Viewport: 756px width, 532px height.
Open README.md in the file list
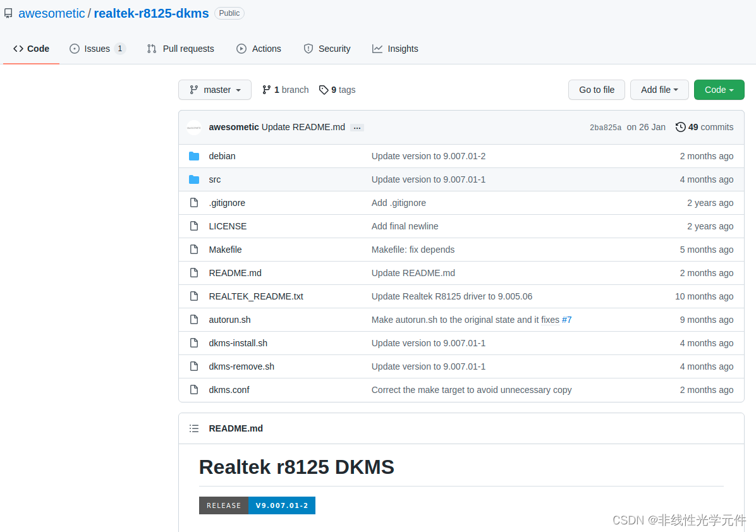point(235,273)
